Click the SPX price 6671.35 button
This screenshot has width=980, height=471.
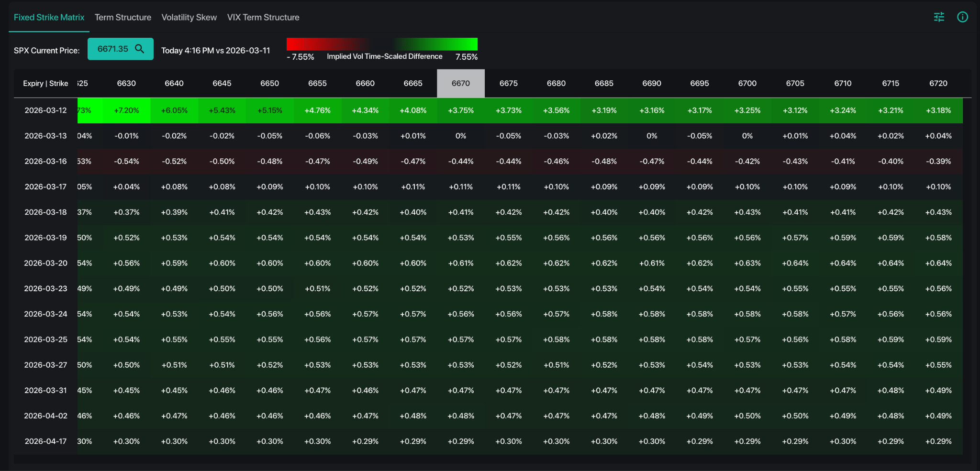(x=113, y=49)
